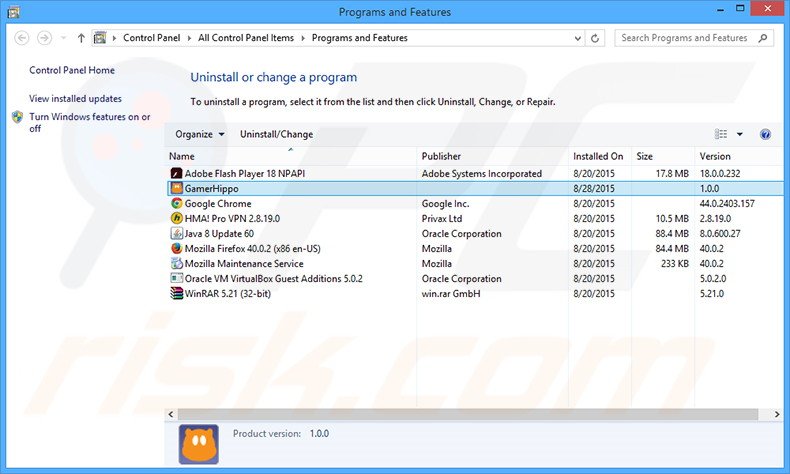Click the Mozilla Firefox program icon
Image resolution: width=790 pixels, height=474 pixels.
[176, 248]
